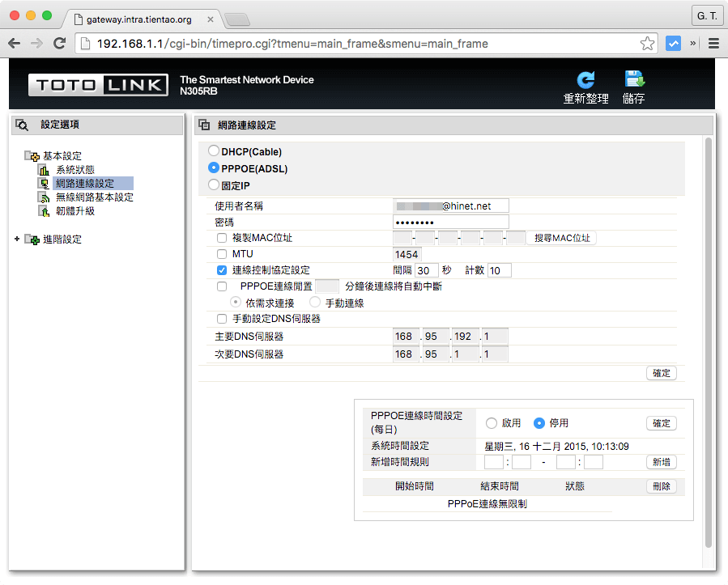The height and width of the screenshot is (585, 728).
Task: Click the browser back arrow
Action: [15, 44]
